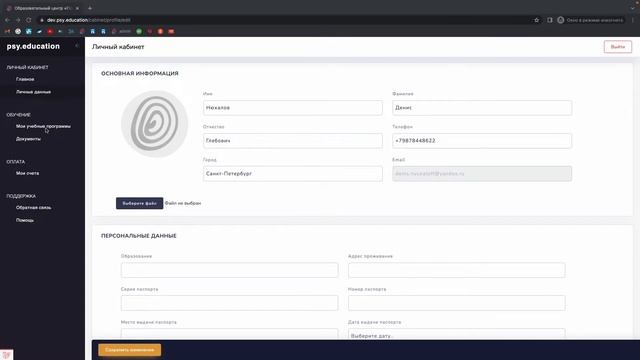Collapse the psy.education sidebar
Image resolution: width=640 pixels, height=360 pixels.
pos(77,46)
